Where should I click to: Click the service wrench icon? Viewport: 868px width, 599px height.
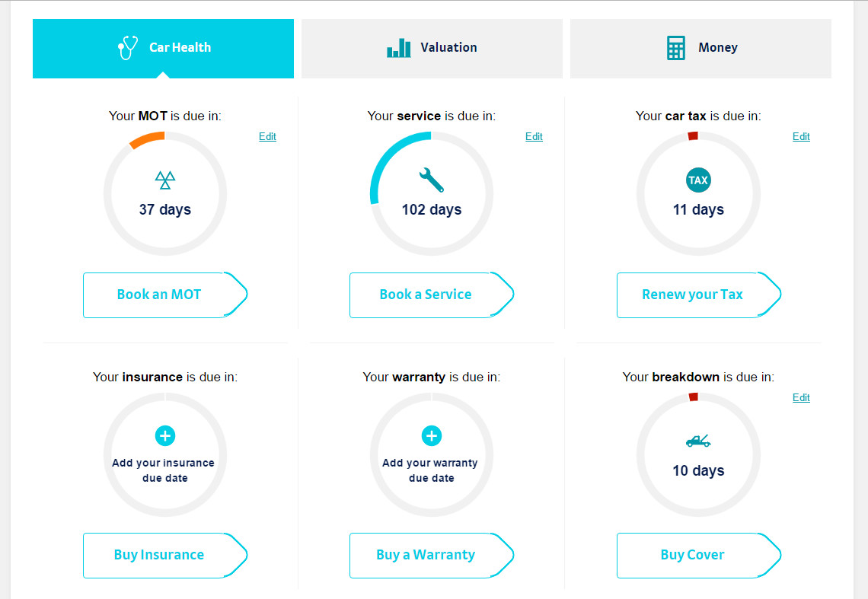point(431,180)
